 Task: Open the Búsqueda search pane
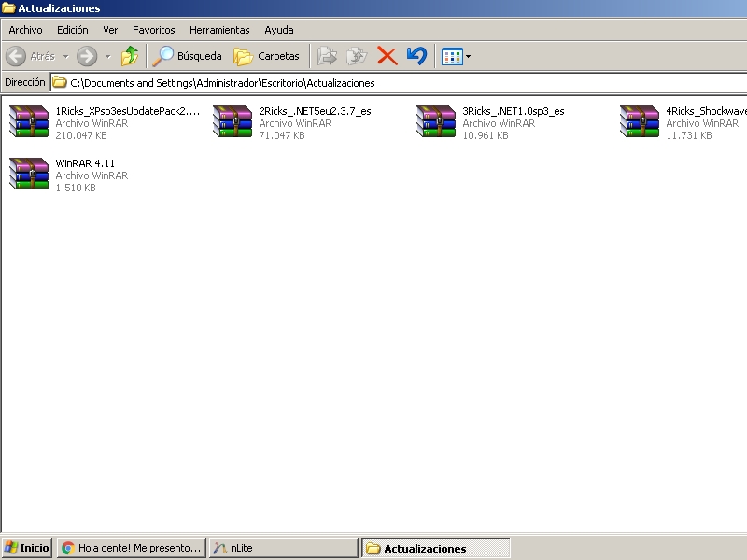click(188, 56)
